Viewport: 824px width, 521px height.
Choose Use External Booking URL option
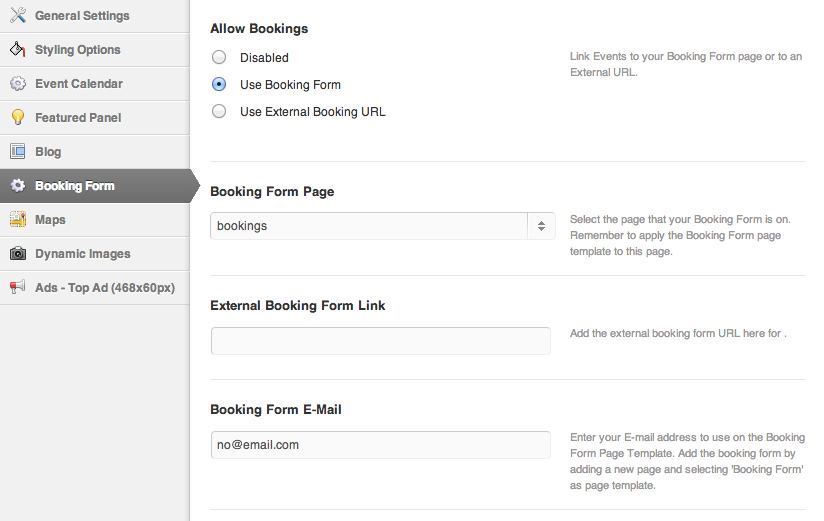pos(219,112)
